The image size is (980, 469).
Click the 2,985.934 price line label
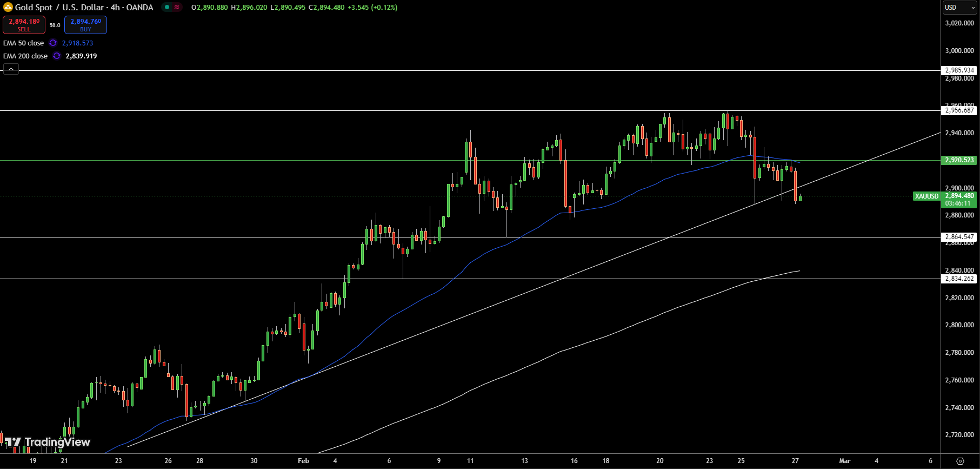point(959,70)
